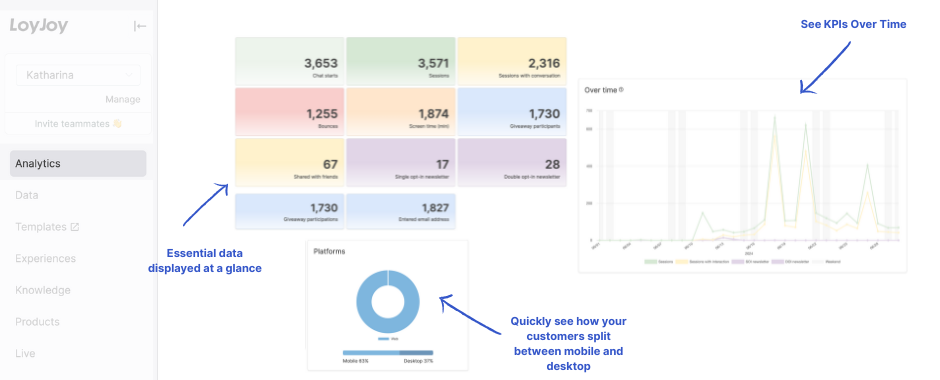Image resolution: width=940 pixels, height=380 pixels.
Task: Select Products in sidebar
Action: [37, 322]
